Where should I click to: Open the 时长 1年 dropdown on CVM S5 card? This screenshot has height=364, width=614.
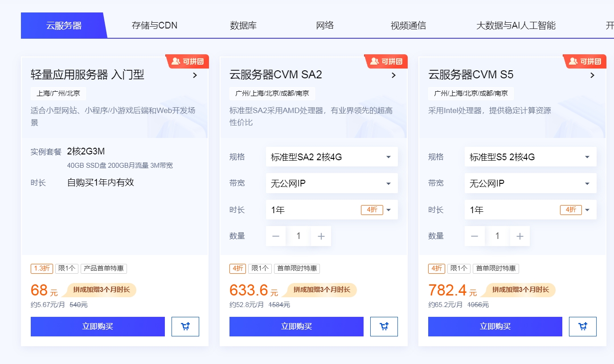(x=531, y=210)
